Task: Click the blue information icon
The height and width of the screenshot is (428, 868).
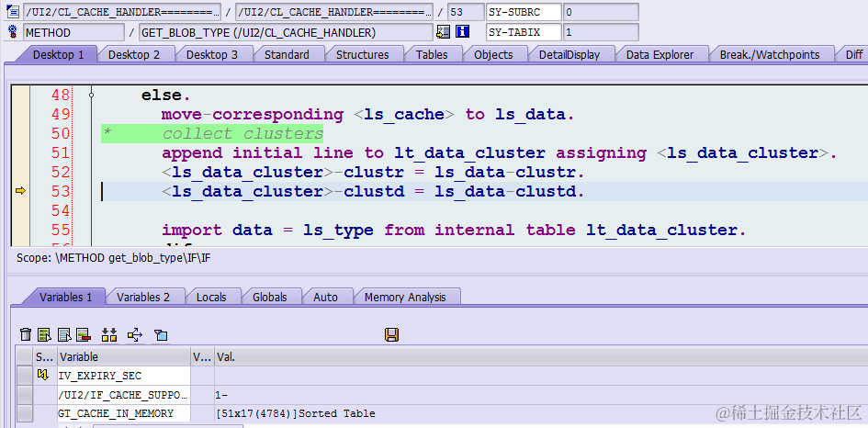Action: (462, 32)
